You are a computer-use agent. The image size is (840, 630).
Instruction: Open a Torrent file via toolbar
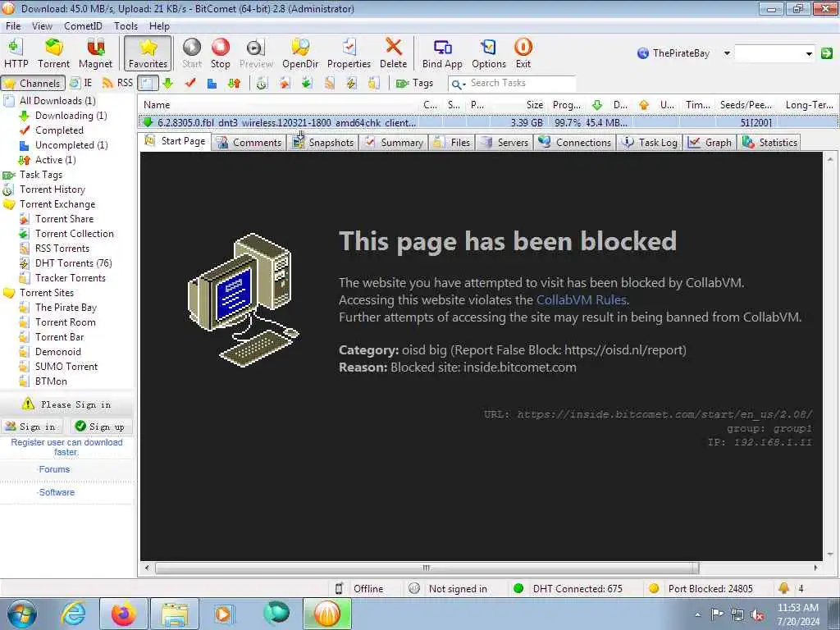pos(53,53)
